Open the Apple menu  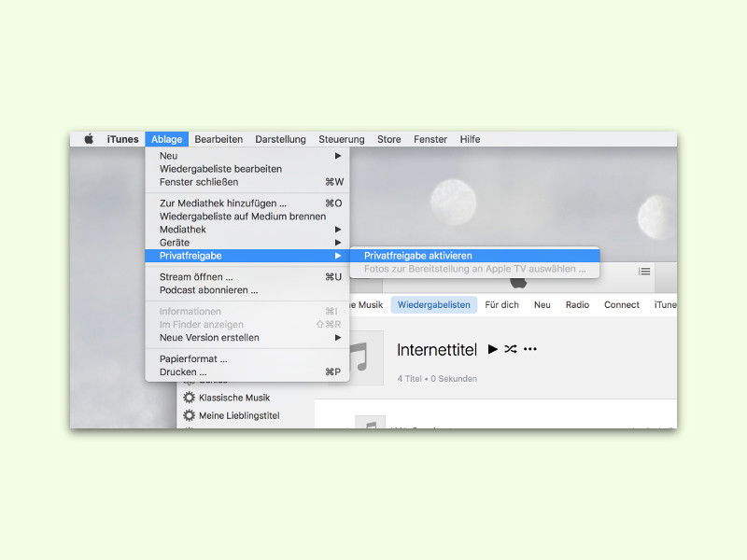point(89,139)
